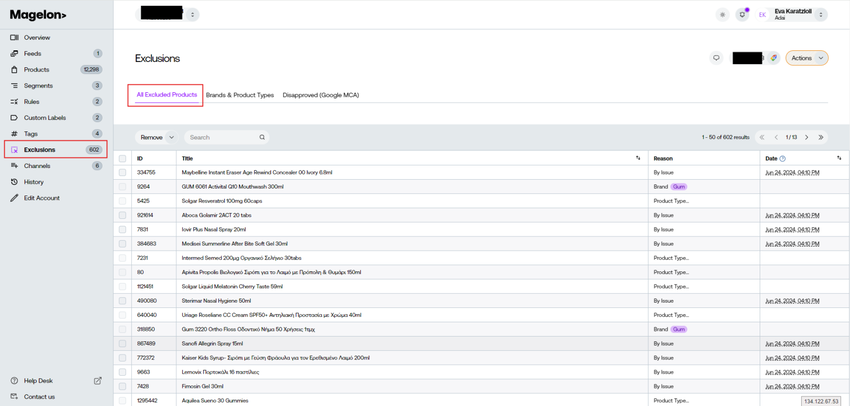Open Rules in the sidebar
Image resolution: width=850 pixels, height=406 pixels.
click(31, 102)
